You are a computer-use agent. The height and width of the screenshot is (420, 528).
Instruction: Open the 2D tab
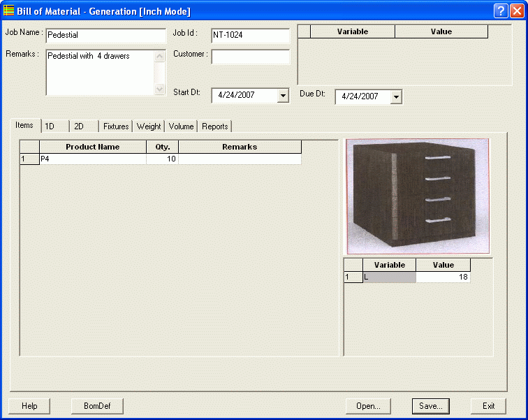pyautogui.click(x=85, y=126)
